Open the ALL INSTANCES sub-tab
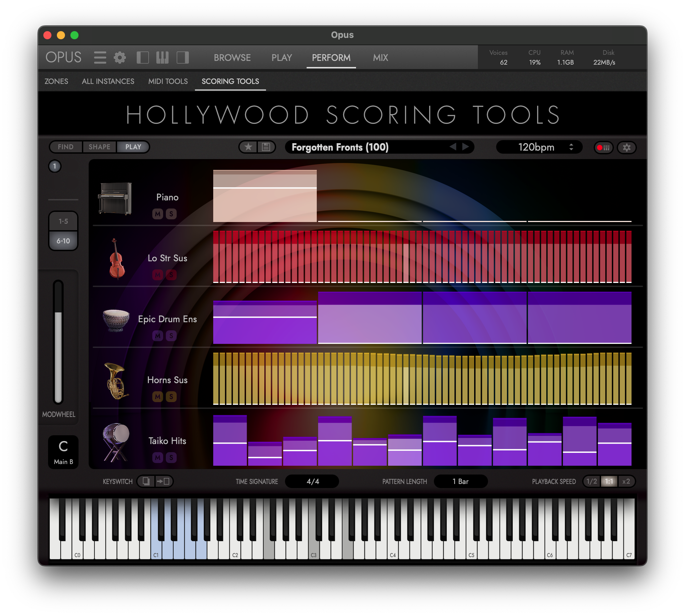Screen dimensions: 685x616 click(108, 81)
